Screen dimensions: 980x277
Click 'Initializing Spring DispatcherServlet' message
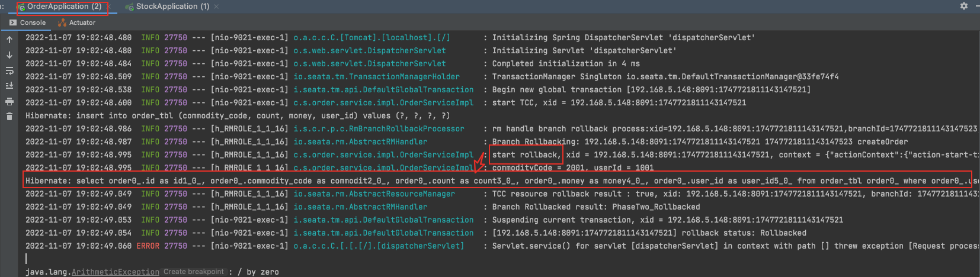click(623, 37)
